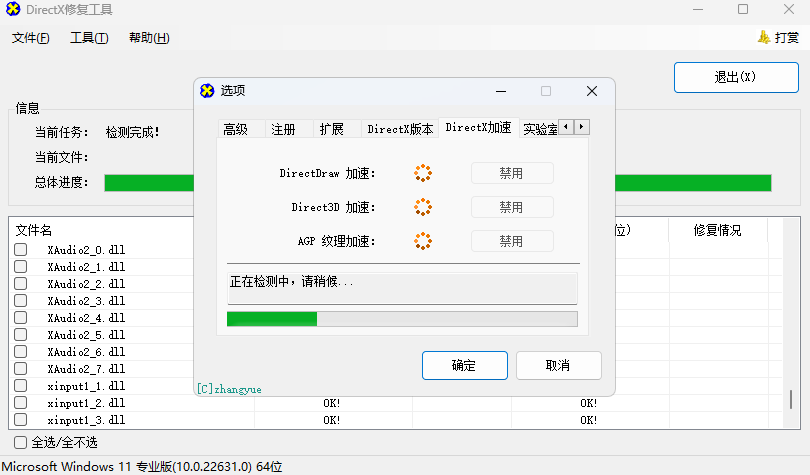Click the DirectX Repair app icon in title bar

[13, 9]
